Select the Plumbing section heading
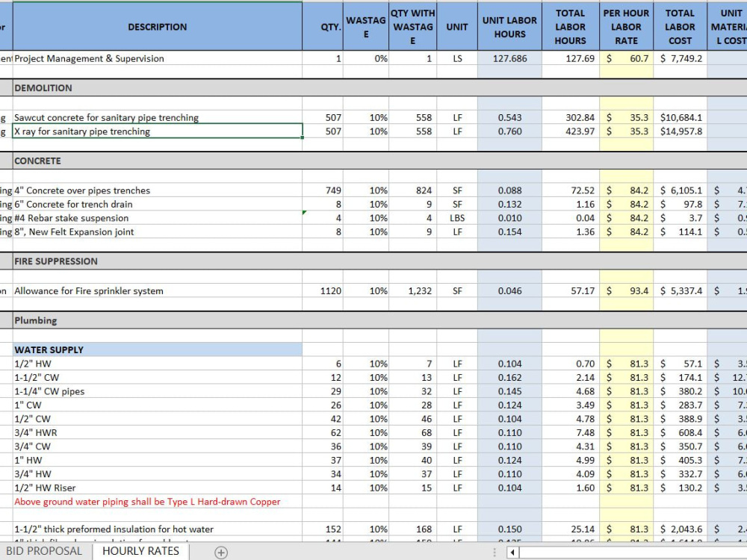 [157, 320]
